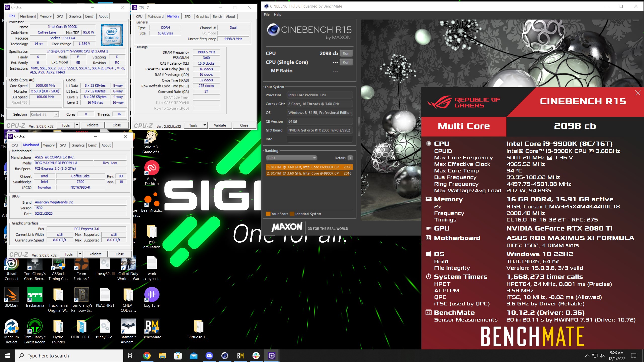
Task: Launch Team Fortress 2 desktop icon
Action: tap(82, 268)
